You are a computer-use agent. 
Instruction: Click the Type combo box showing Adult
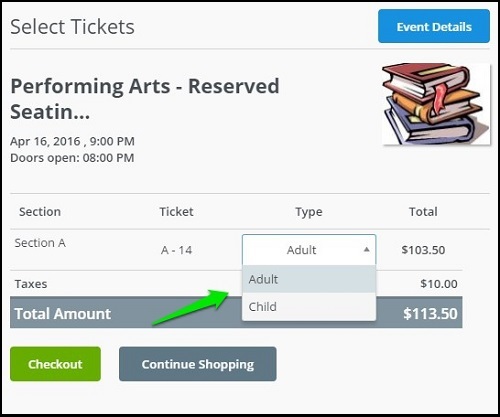(x=309, y=250)
